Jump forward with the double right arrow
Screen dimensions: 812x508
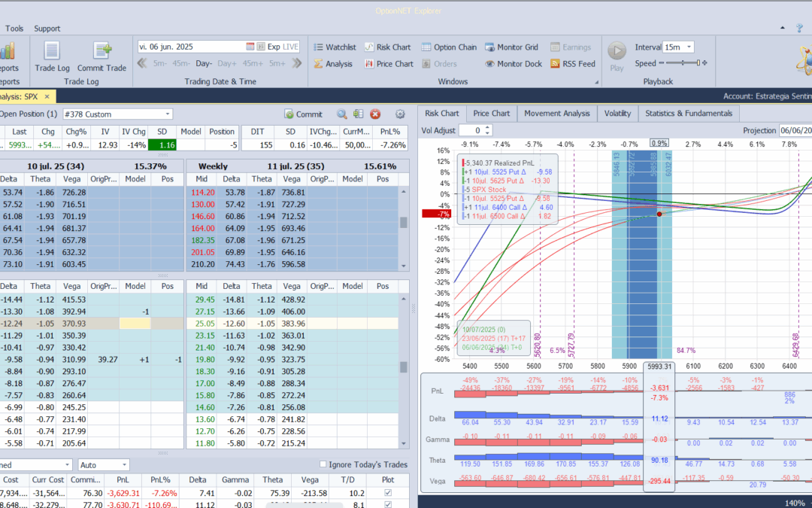pyautogui.click(x=297, y=63)
